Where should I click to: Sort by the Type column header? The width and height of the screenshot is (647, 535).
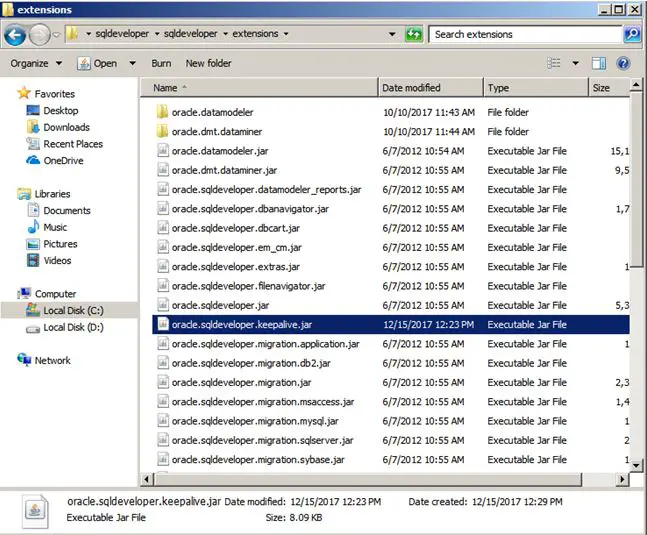[x=536, y=87]
